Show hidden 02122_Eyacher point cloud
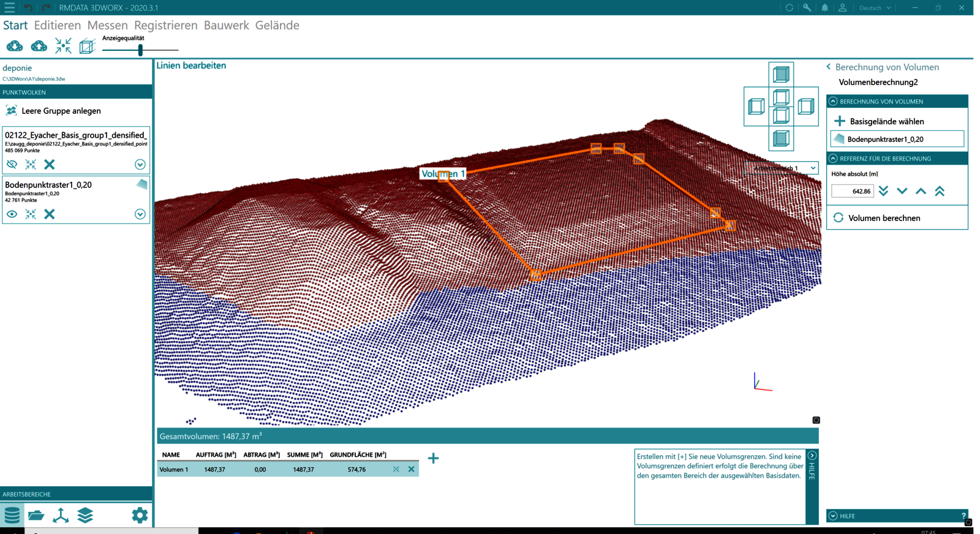980x534 pixels. (12, 164)
